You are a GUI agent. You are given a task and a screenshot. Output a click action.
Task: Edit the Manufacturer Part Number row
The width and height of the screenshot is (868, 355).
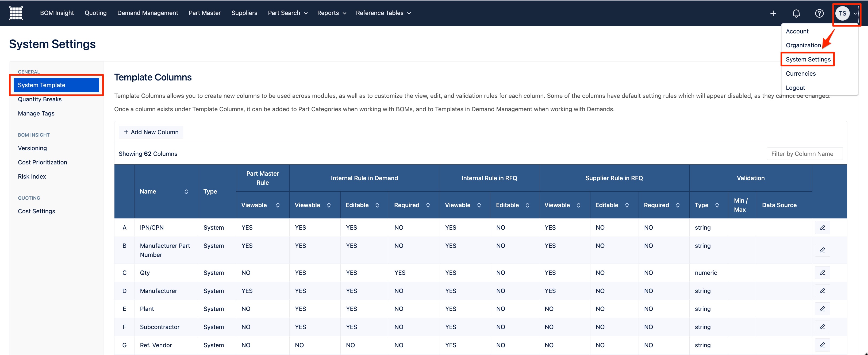pyautogui.click(x=822, y=250)
